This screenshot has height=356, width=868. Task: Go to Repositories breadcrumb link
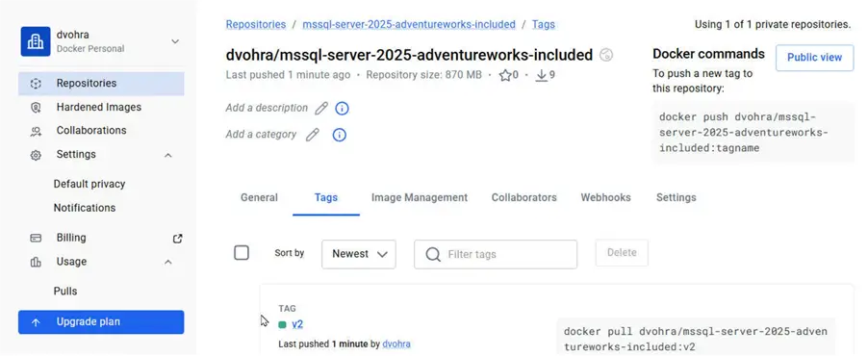[256, 24]
